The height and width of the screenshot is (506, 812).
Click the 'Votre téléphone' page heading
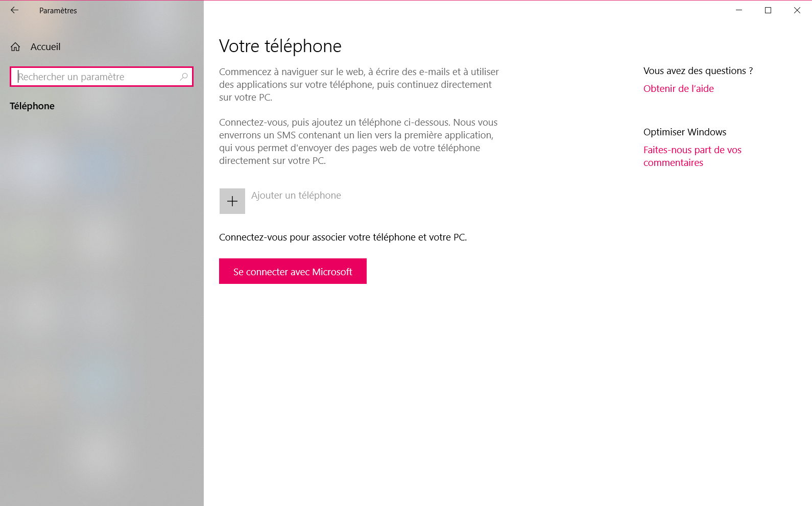coord(280,46)
